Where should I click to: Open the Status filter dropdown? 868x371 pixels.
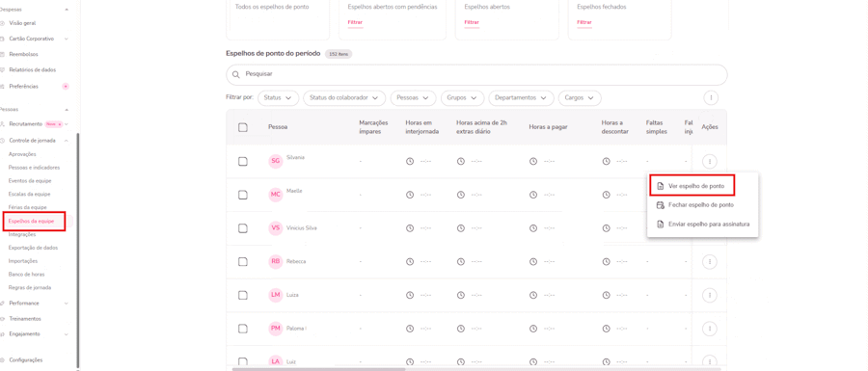[x=279, y=98]
